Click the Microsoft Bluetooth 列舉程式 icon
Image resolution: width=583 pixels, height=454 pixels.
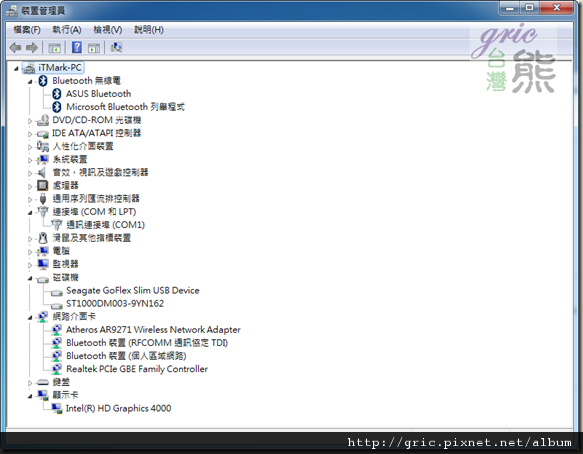(x=57, y=107)
